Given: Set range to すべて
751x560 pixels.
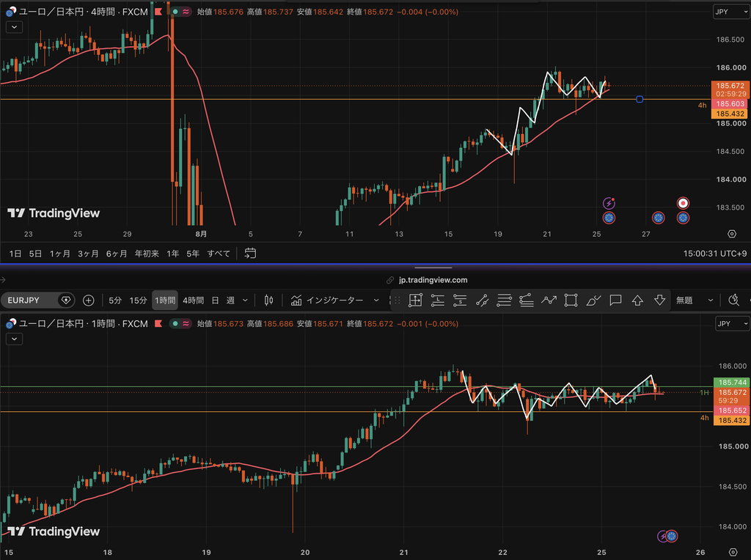Looking at the screenshot, I should click(x=219, y=253).
